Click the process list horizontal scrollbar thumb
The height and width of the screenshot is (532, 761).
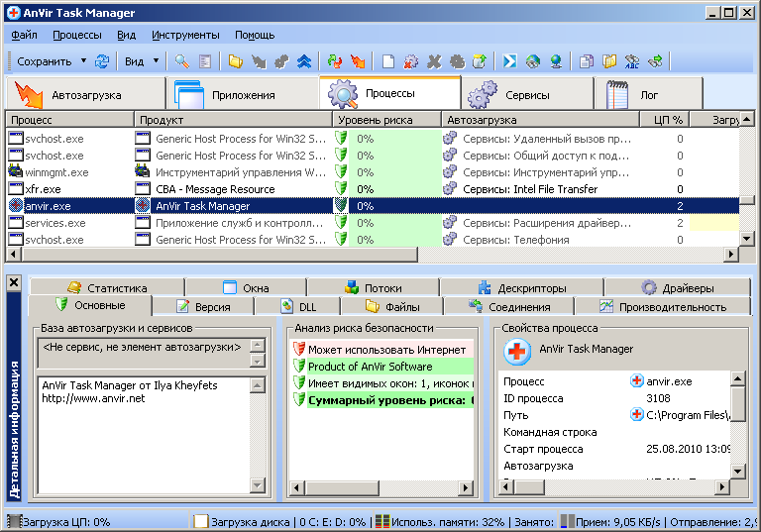point(220,255)
